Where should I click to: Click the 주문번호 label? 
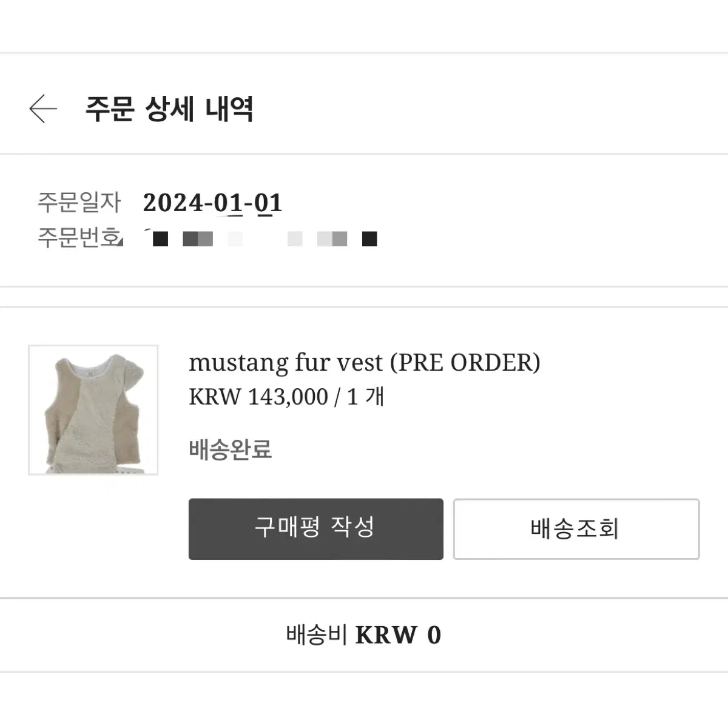coord(79,237)
